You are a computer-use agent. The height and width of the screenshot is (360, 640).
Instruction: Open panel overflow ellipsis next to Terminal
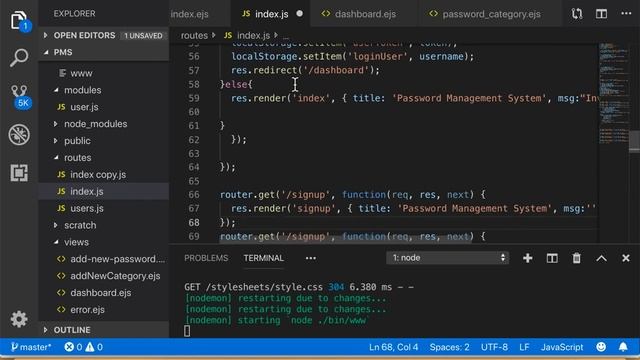click(x=311, y=258)
